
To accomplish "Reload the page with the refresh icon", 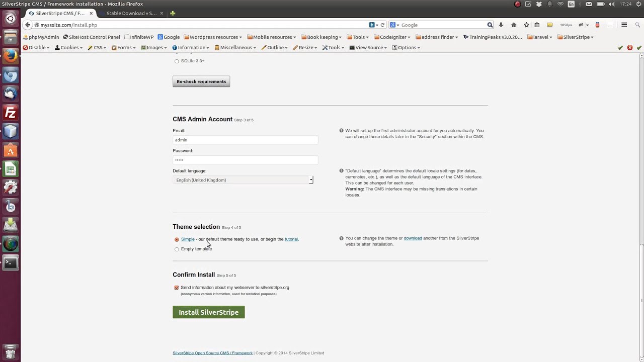I will coord(382,25).
